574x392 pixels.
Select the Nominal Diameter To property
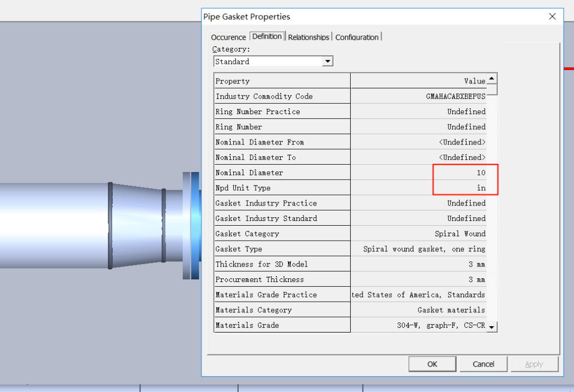tap(282, 157)
